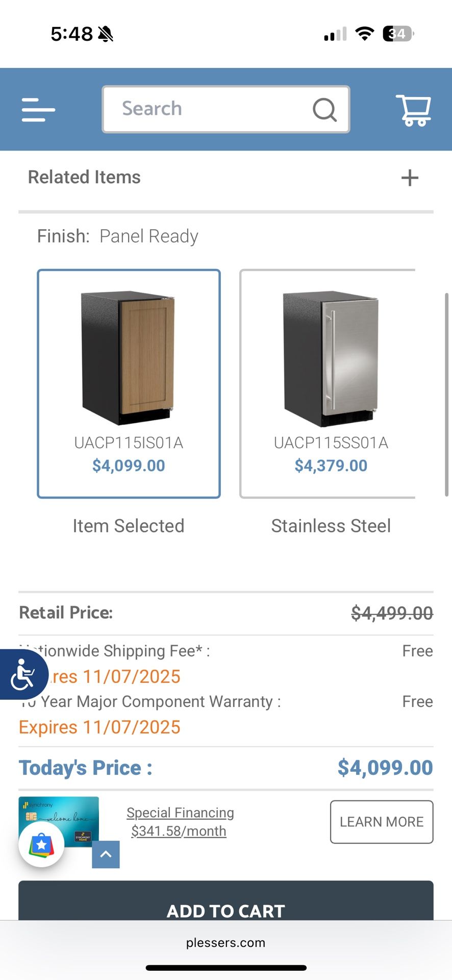Click the search magnifier icon

pos(324,109)
